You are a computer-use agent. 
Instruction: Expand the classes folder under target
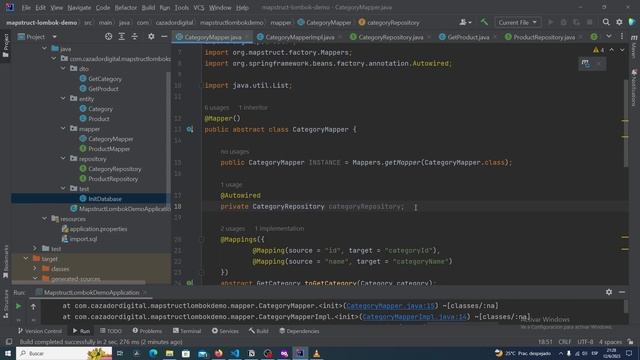35,269
